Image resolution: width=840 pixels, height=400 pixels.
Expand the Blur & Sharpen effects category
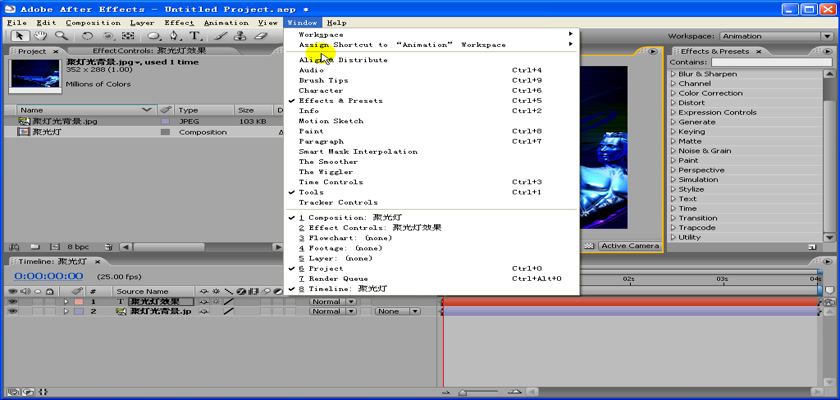[674, 74]
